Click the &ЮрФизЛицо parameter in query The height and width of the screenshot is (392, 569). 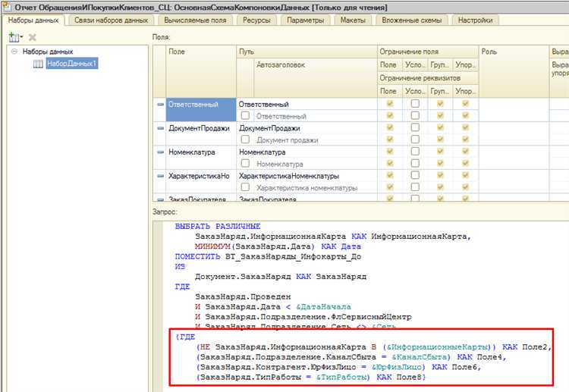(x=398, y=367)
